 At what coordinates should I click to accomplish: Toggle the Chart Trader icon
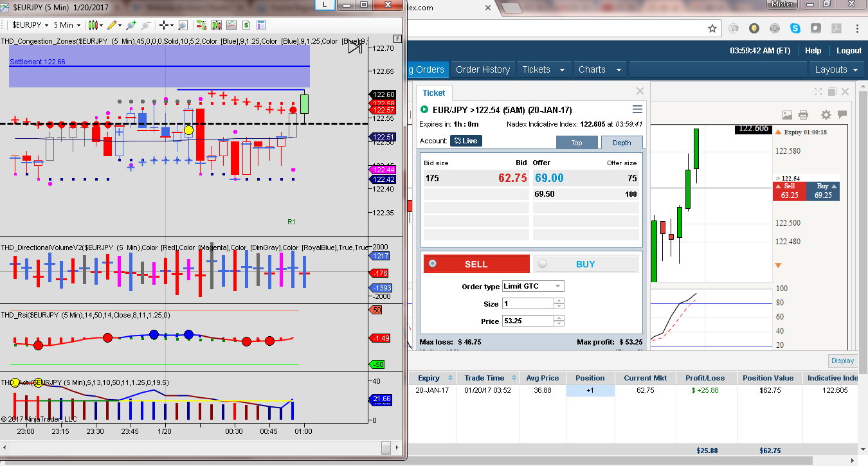tap(201, 25)
